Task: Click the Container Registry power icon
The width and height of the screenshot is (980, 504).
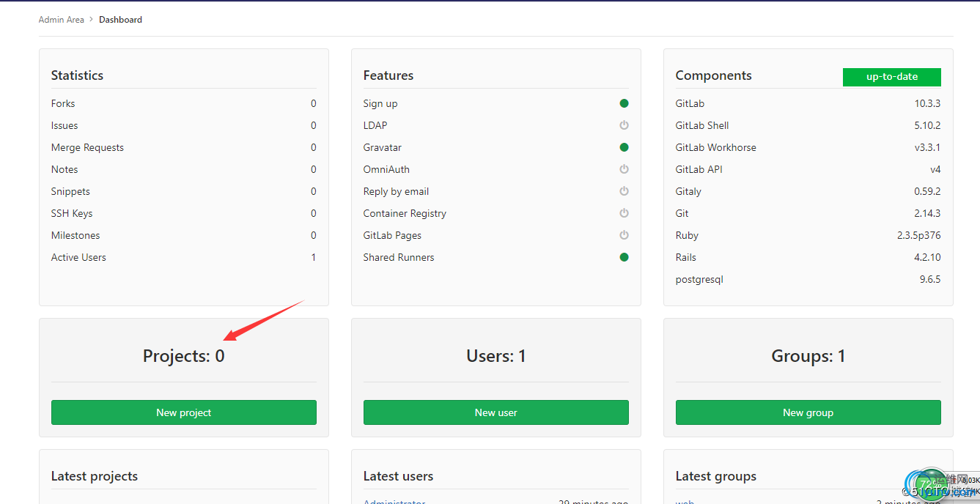Action: tap(624, 213)
